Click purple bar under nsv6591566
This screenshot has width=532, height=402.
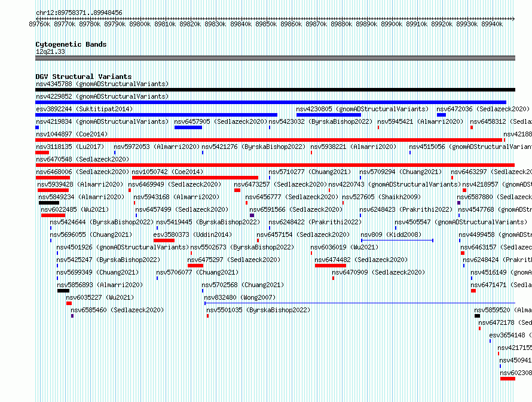tap(252, 215)
